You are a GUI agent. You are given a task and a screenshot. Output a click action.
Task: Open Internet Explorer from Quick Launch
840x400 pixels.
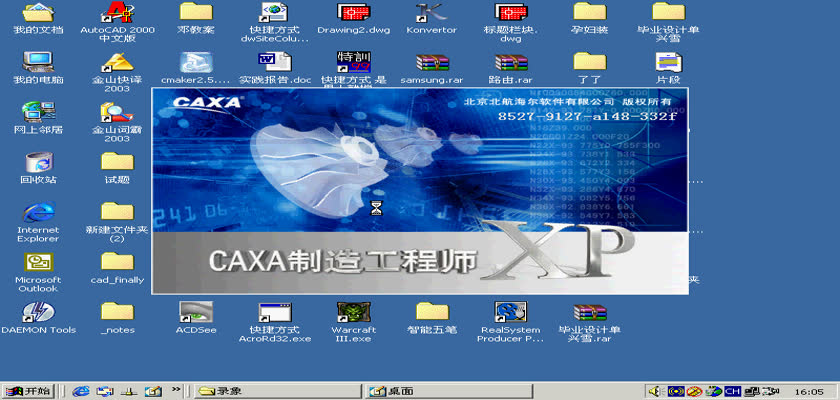coord(81,391)
